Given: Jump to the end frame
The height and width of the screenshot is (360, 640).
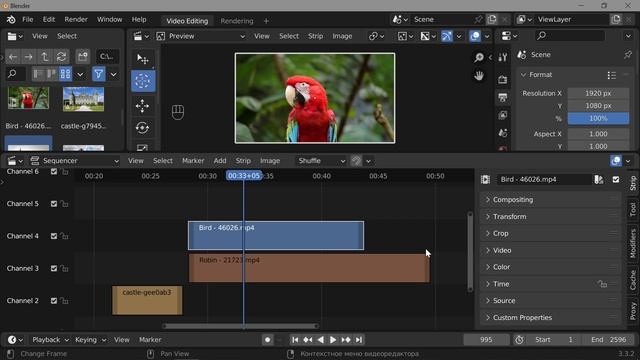Looking at the screenshot, I should [x=359, y=340].
